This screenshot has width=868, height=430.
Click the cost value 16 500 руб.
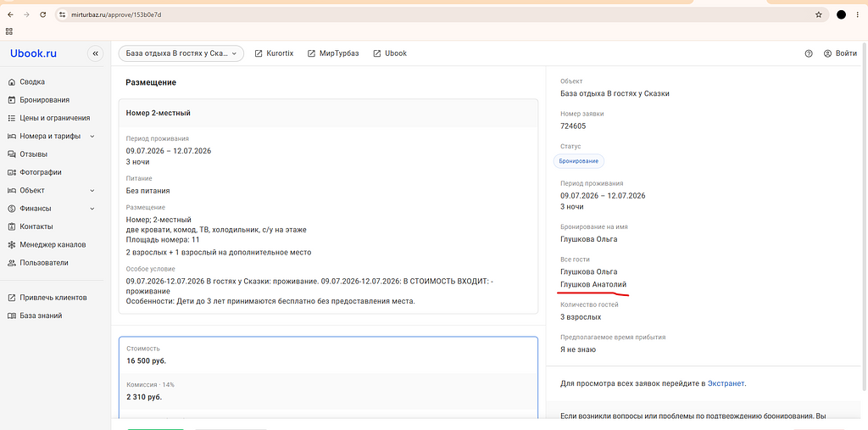[146, 360]
